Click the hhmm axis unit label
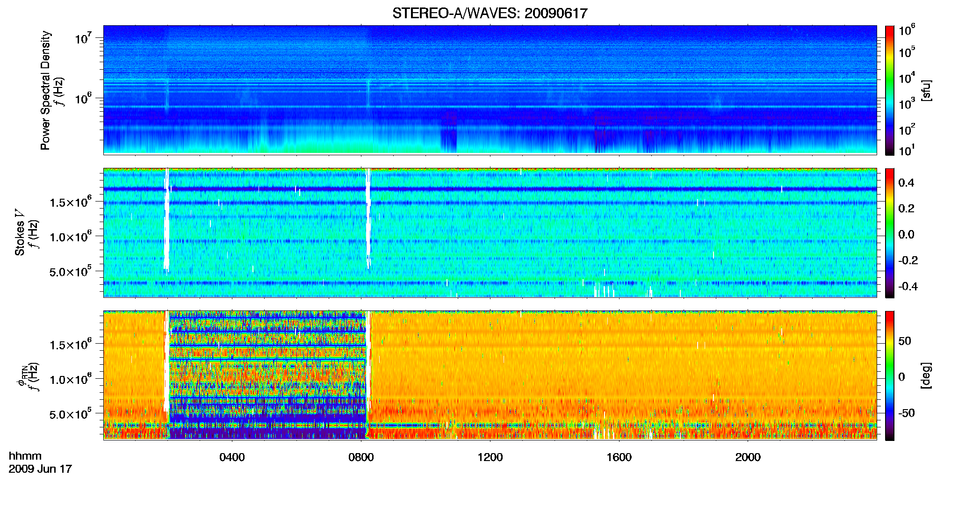Viewport: 980px width, 505px height. 25,456
